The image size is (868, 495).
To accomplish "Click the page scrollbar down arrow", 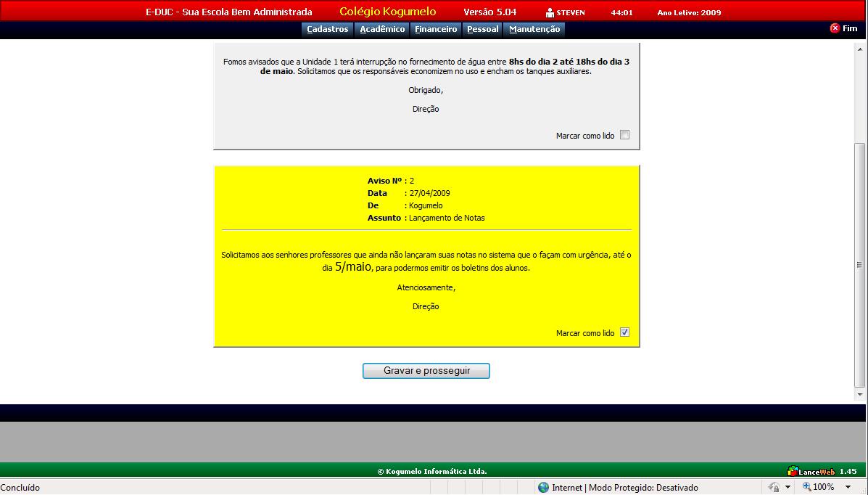I will point(860,395).
